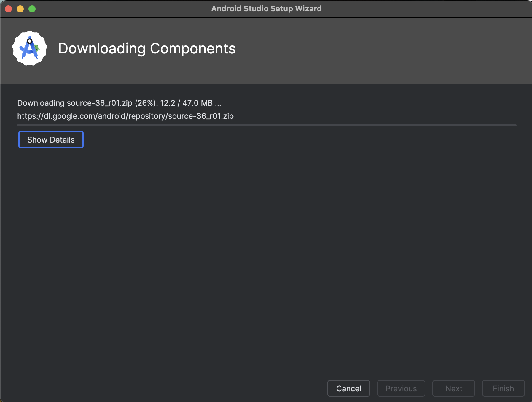Click the word 'Downloading' in the status line
This screenshot has height=402, width=532.
coord(41,103)
